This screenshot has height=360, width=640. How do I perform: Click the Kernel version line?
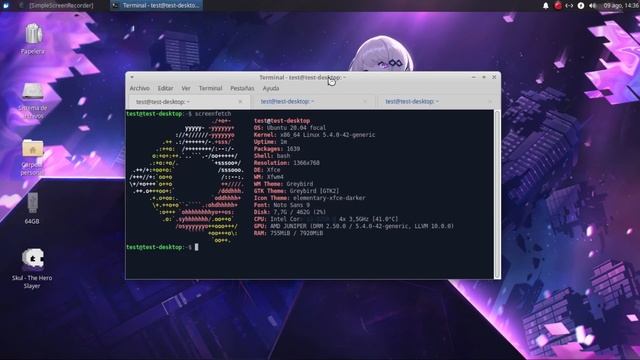coord(314,135)
